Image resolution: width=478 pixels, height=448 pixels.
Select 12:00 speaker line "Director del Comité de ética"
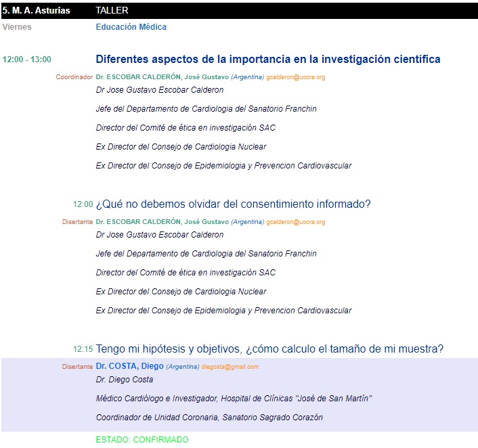pos(186,272)
